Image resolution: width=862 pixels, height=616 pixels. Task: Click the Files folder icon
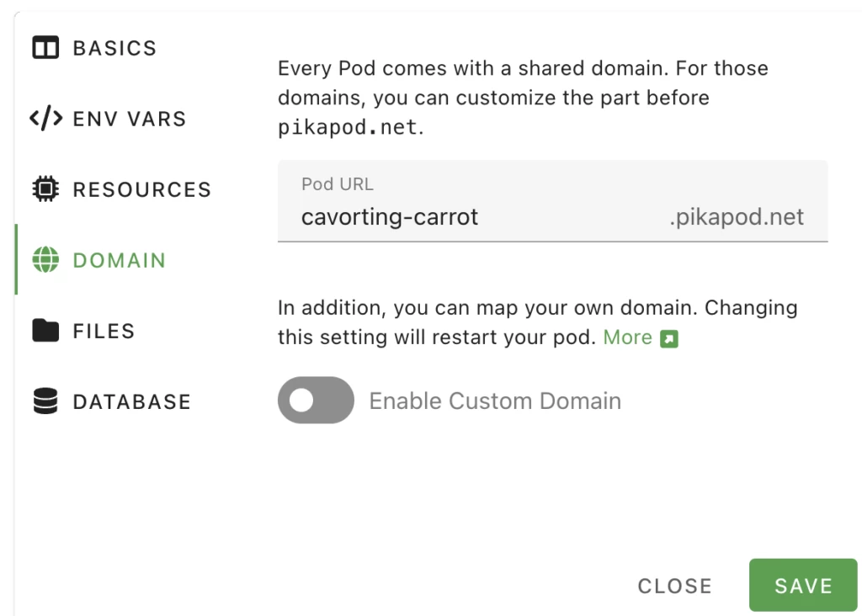coord(46,331)
